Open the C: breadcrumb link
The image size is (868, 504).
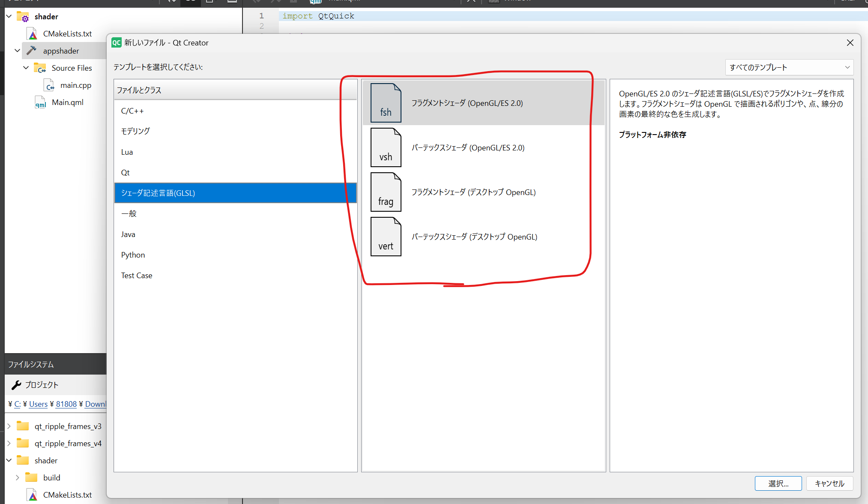coord(18,404)
